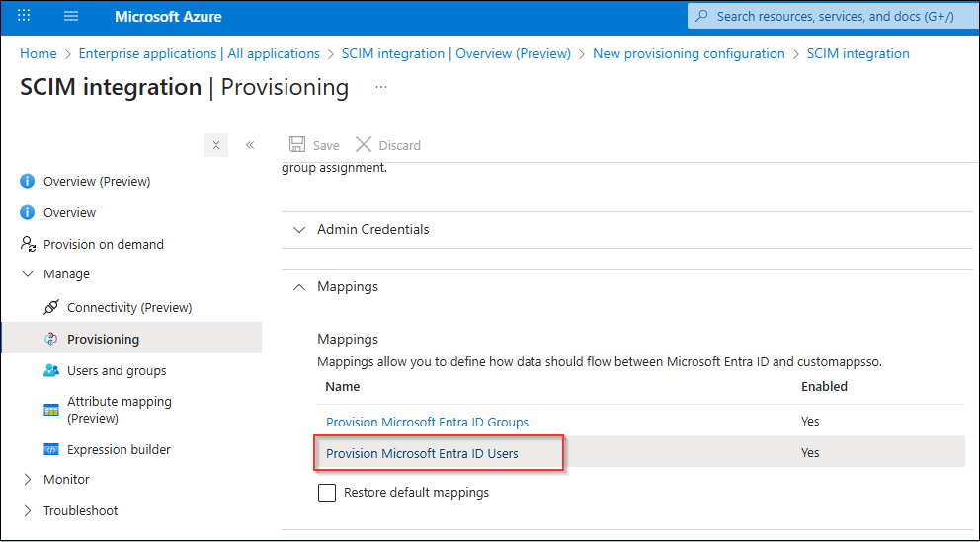980x542 pixels.
Task: Click the Mappings description sentence about customappsso
Action: pyautogui.click(x=600, y=362)
